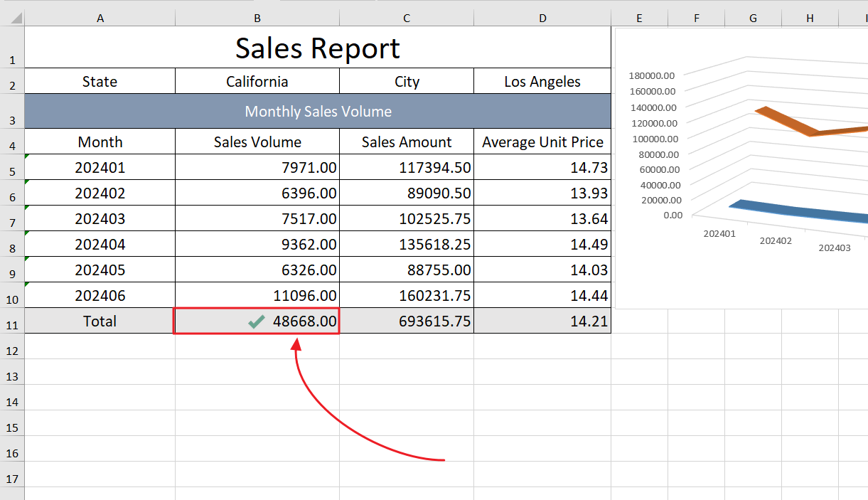Select cell with month 202405
This screenshot has width=868, height=500.
pos(100,270)
